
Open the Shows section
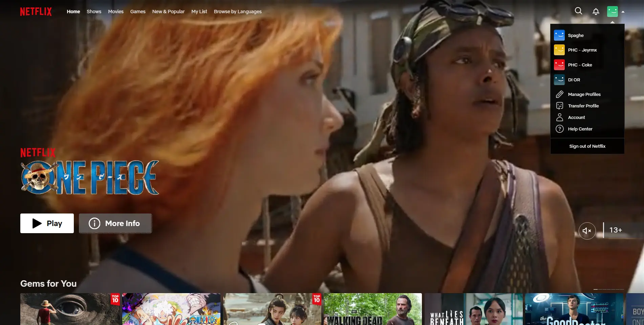(94, 12)
